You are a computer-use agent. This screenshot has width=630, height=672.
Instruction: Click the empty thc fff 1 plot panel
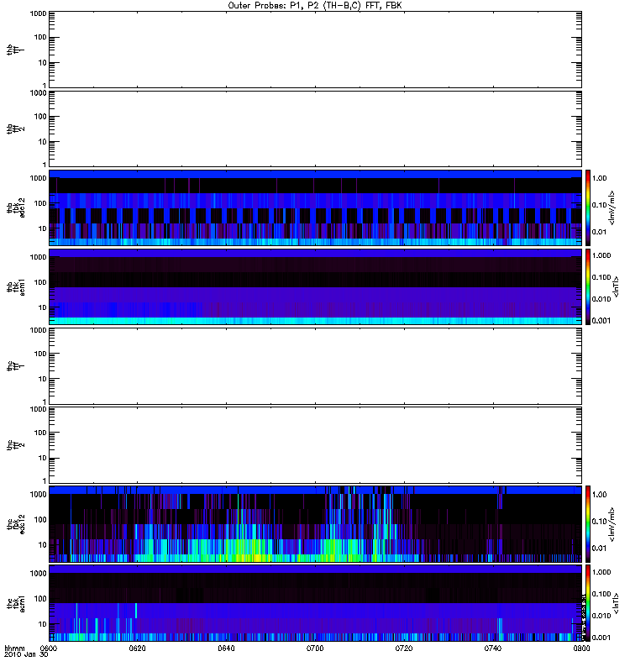[315, 366]
